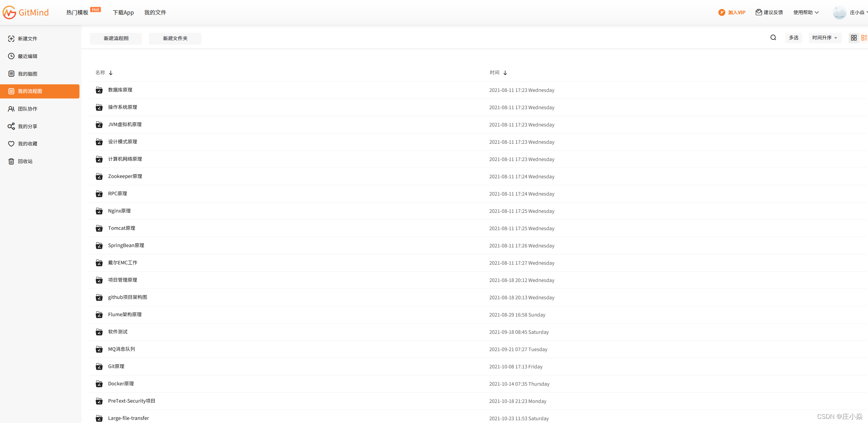Go to 我的文件 in top navigation
The height and width of the screenshot is (423, 868).
coord(155,12)
